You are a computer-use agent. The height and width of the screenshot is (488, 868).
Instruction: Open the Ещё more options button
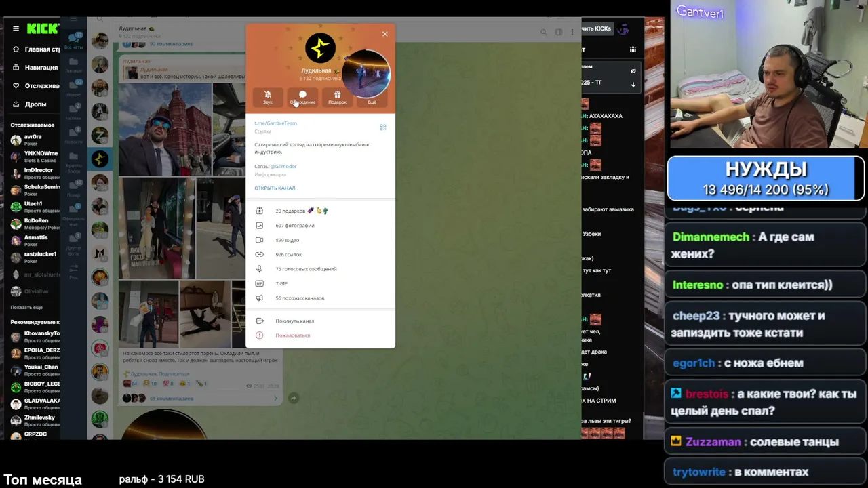[x=372, y=98]
